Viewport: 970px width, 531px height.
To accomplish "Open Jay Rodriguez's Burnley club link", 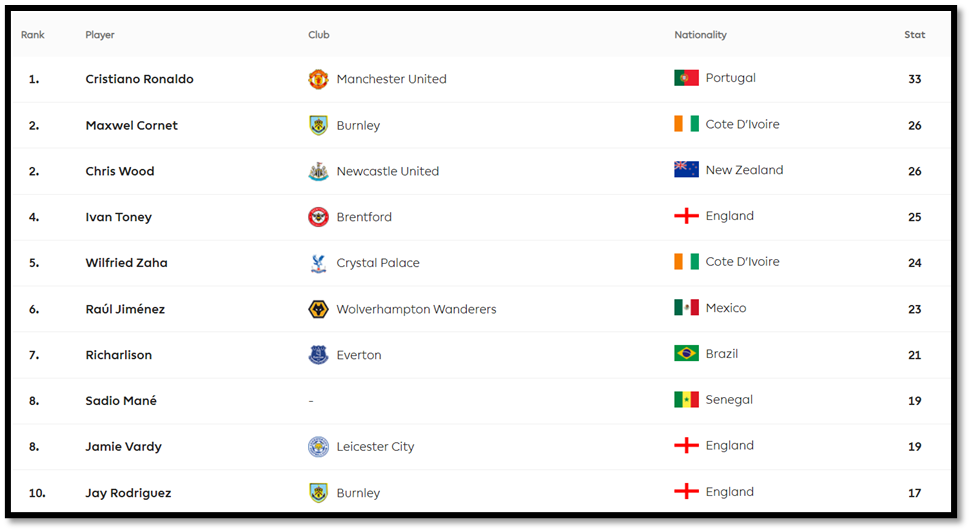I will [x=358, y=493].
